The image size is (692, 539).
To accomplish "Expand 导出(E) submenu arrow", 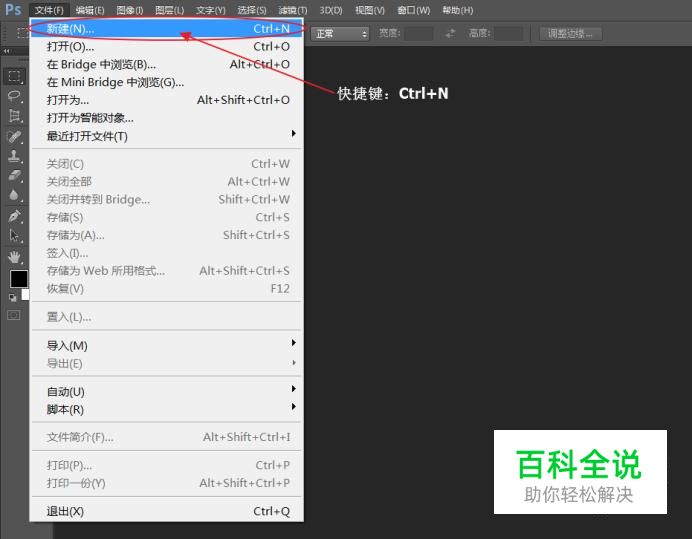I will coord(293,362).
